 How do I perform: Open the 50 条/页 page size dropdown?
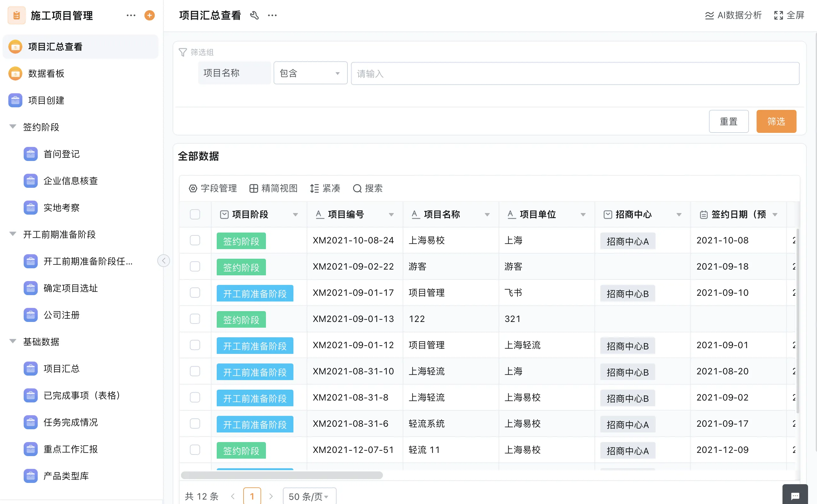tap(308, 496)
